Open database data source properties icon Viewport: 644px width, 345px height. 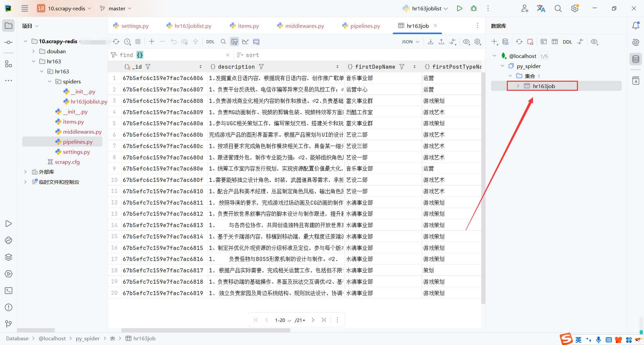(505, 42)
